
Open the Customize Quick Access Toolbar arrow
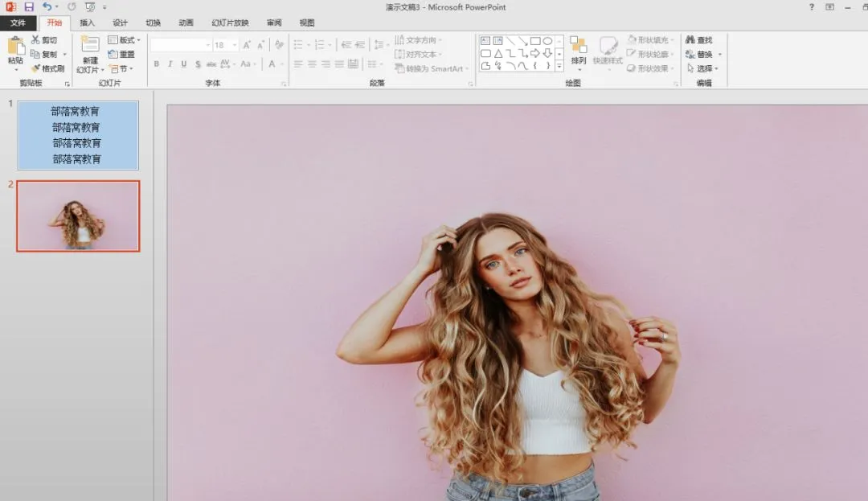[x=104, y=7]
